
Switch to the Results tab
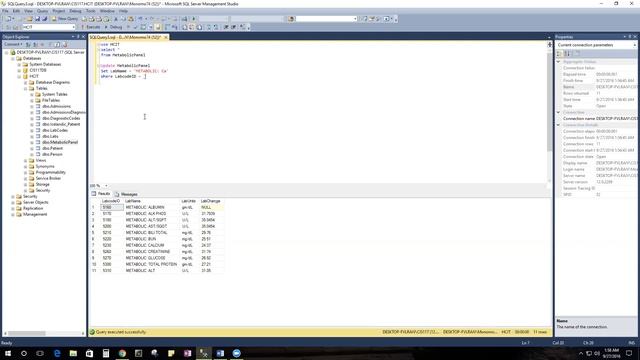101,194
